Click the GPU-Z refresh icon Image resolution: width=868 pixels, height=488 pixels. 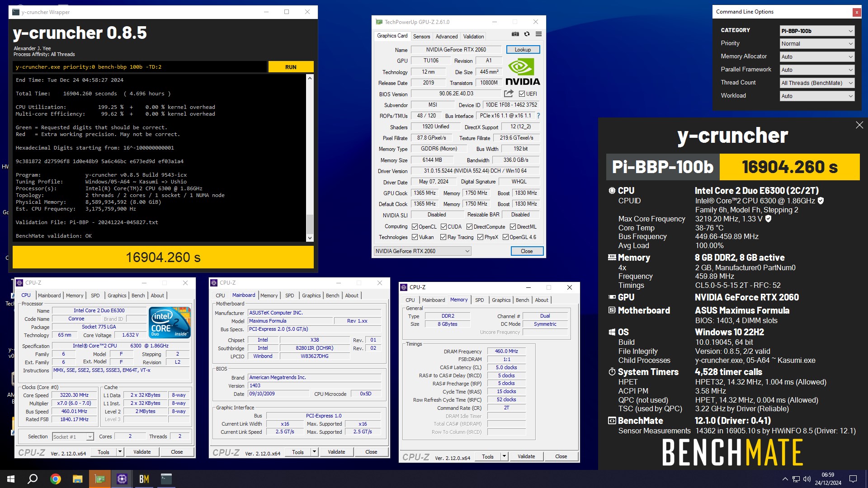click(527, 34)
